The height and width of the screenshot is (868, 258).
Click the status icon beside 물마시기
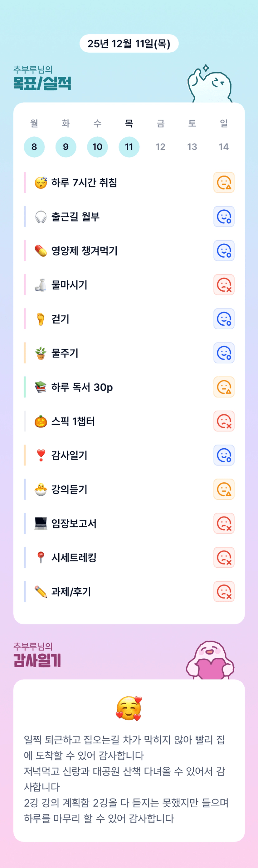224,285
